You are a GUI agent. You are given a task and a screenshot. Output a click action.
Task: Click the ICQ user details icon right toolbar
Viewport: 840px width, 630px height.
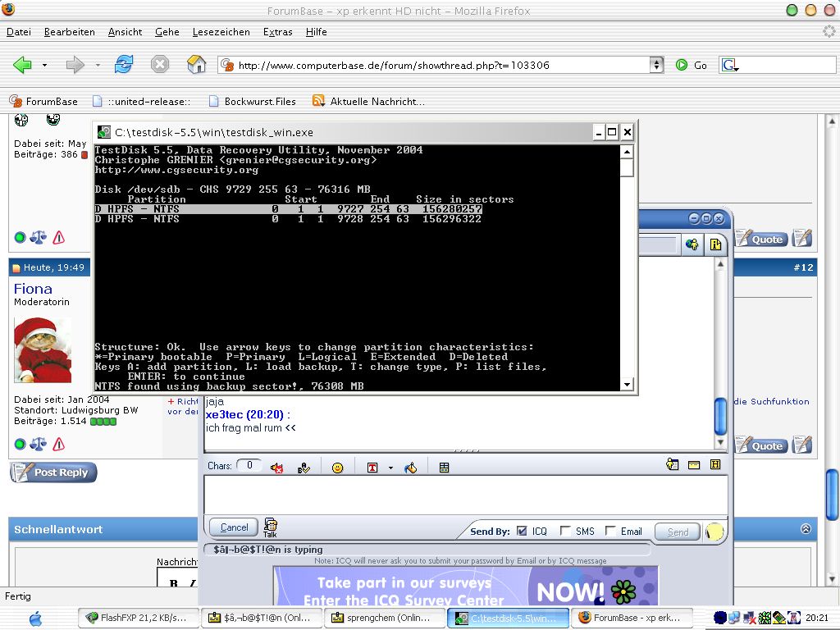(673, 464)
